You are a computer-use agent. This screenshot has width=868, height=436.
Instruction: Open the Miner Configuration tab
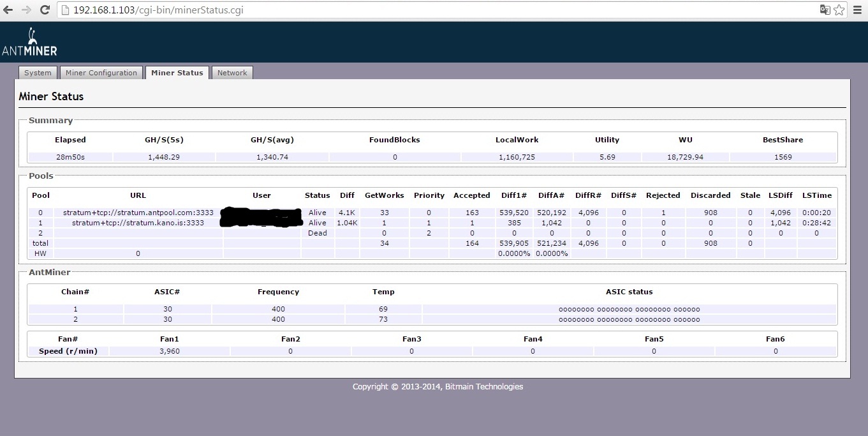101,73
